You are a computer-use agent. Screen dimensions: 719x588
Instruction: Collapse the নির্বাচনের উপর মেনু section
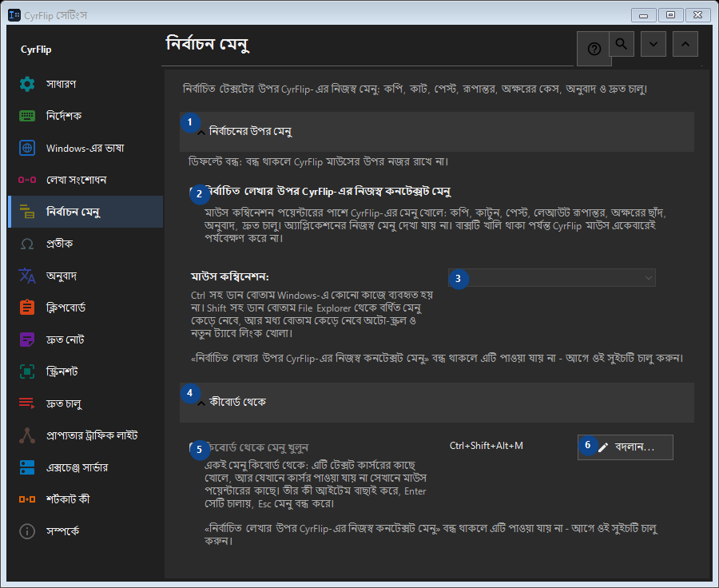coord(436,132)
